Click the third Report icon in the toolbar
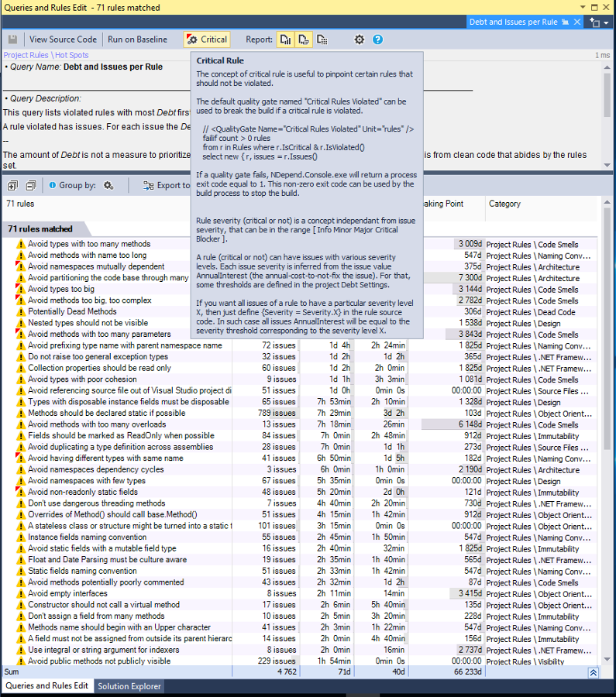Screen dimensions: 616x697 coord(322,39)
